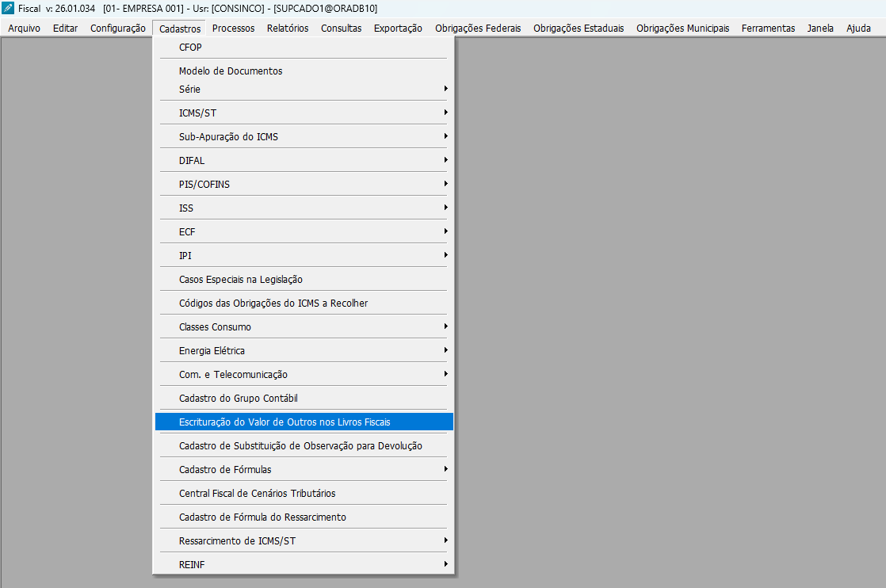The image size is (886, 588).
Task: Expand Ressarcimento de ICMS/ST submenu
Action: [304, 540]
